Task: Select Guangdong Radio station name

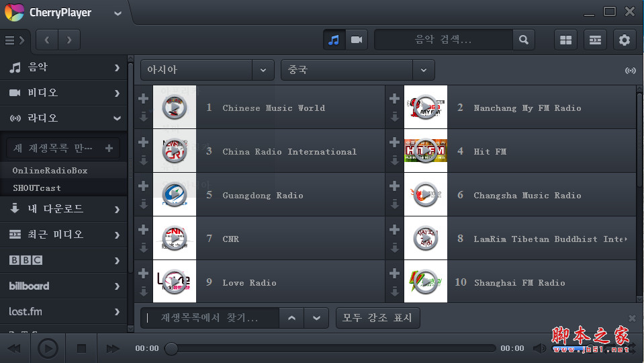Action: tap(263, 195)
